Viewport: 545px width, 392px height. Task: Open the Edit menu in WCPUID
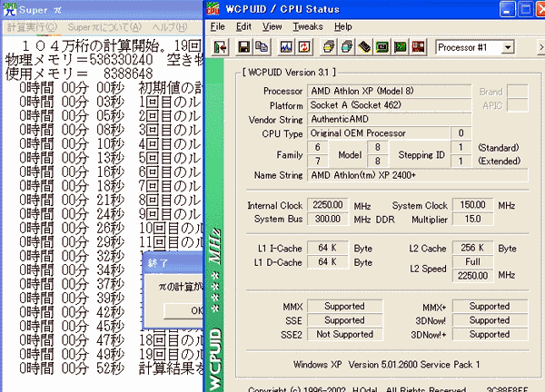pyautogui.click(x=243, y=26)
